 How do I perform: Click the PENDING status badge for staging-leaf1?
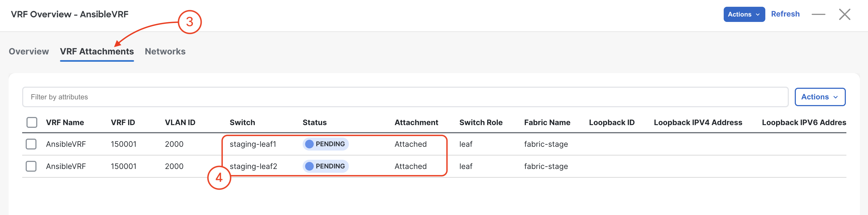(x=325, y=144)
